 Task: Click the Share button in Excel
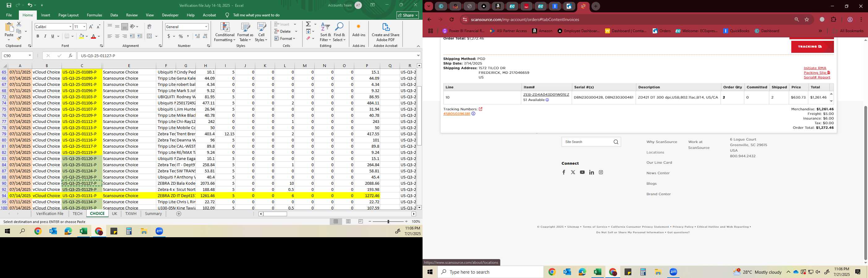(x=408, y=15)
